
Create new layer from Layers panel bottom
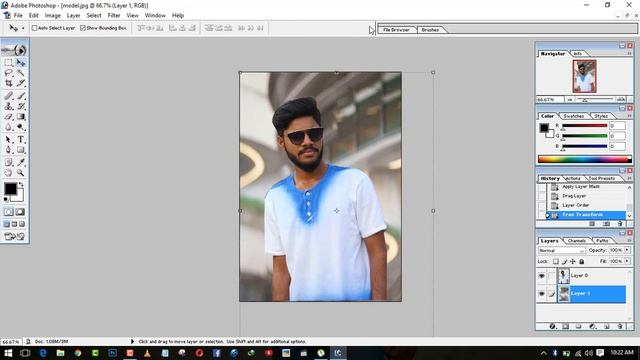[606, 326]
